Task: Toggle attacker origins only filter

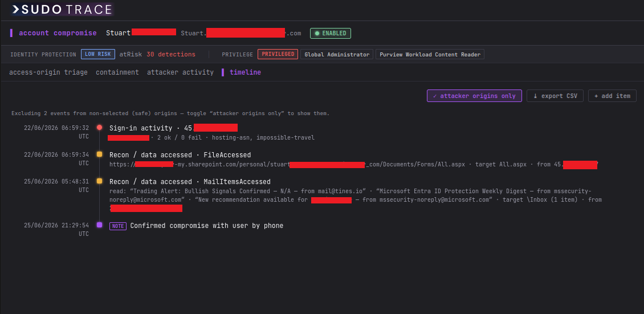Action: click(x=474, y=96)
